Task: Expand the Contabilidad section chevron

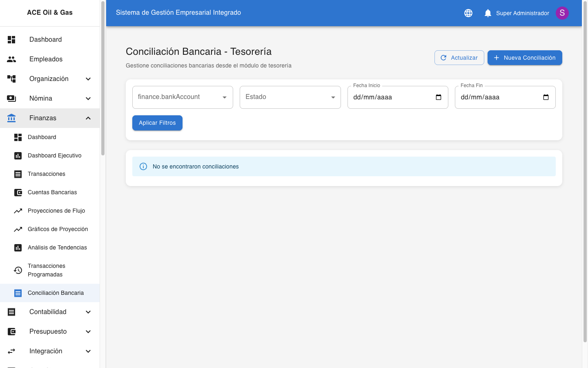Action: pos(88,312)
